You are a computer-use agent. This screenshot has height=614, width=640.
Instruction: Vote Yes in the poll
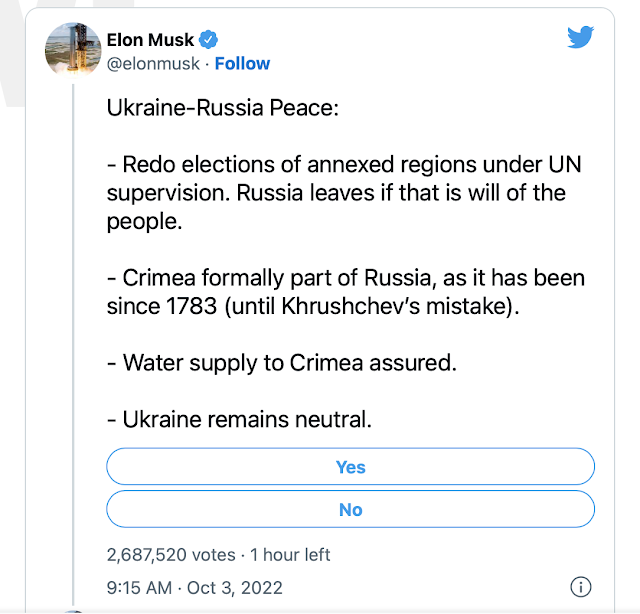(350, 467)
